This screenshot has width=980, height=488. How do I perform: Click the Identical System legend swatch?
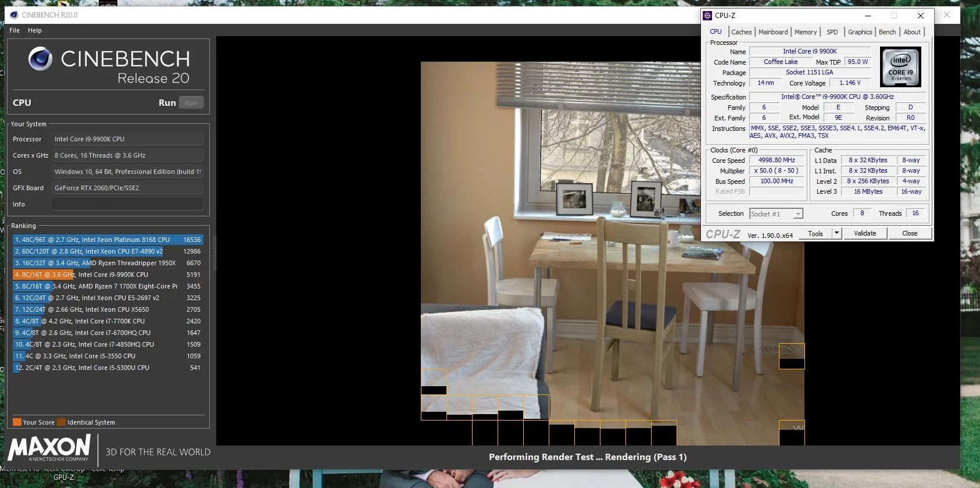[x=61, y=422]
